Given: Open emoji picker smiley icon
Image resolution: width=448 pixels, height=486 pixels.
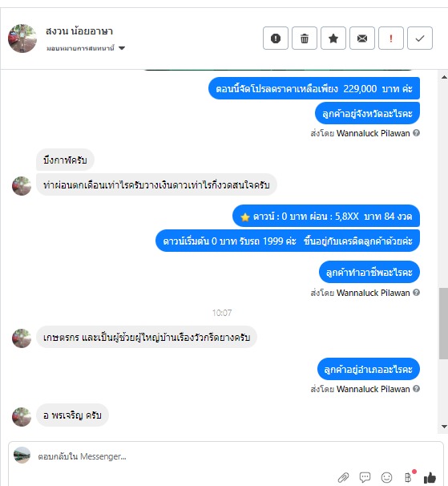Looking at the screenshot, I should [x=386, y=477].
